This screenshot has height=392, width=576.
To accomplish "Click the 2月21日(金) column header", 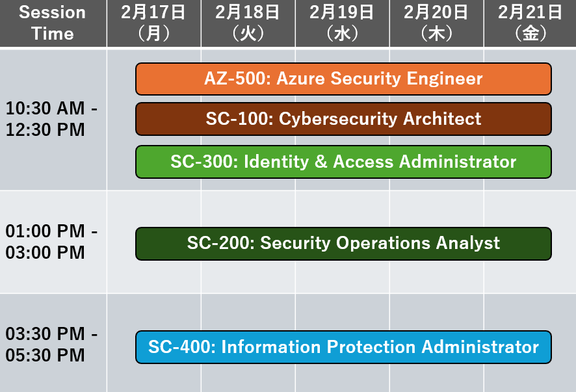I will 530,23.
